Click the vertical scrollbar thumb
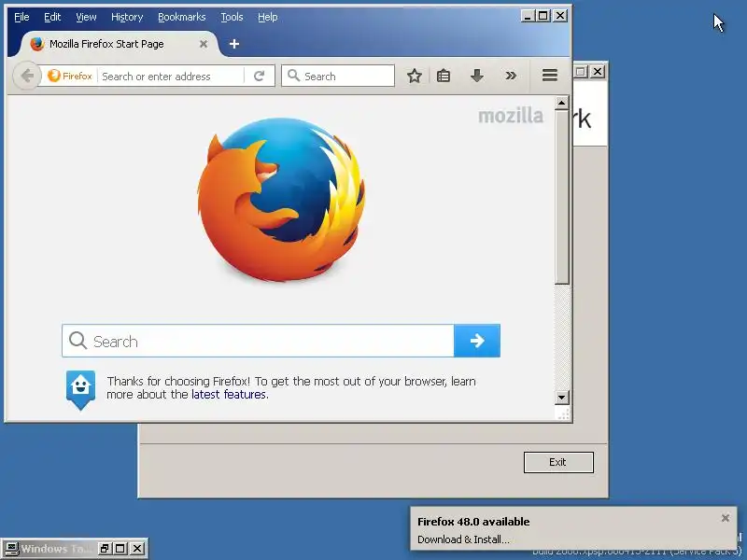This screenshot has width=747, height=560. (x=562, y=197)
